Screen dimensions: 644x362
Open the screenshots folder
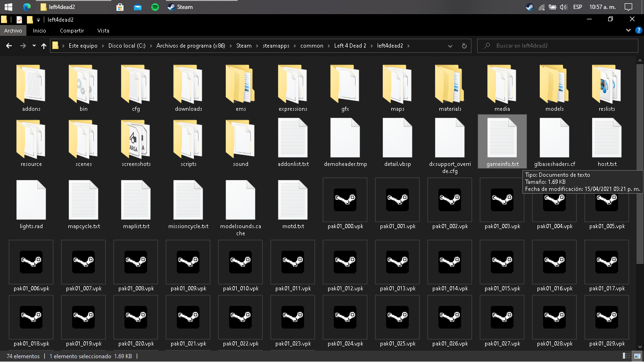pos(136,143)
